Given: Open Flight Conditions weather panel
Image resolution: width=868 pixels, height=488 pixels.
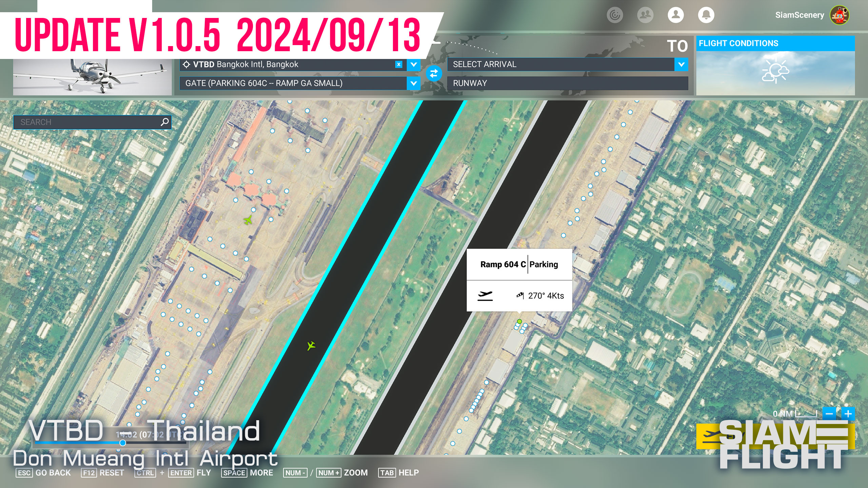Looking at the screenshot, I should [775, 65].
